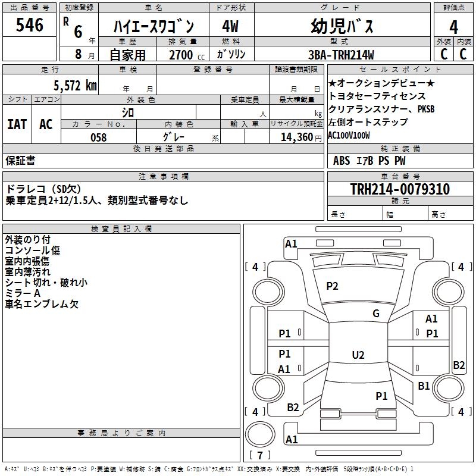476x476 pixels.
Task: Select the 左側オートステップ line
Action: click(x=368, y=122)
